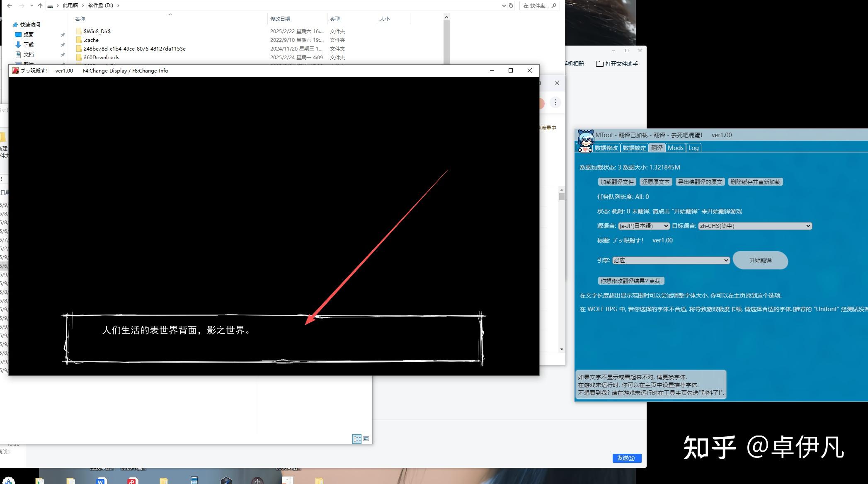The width and height of the screenshot is (868, 484).
Task: Open the 引擎 必应 engine dropdown
Action: point(671,260)
